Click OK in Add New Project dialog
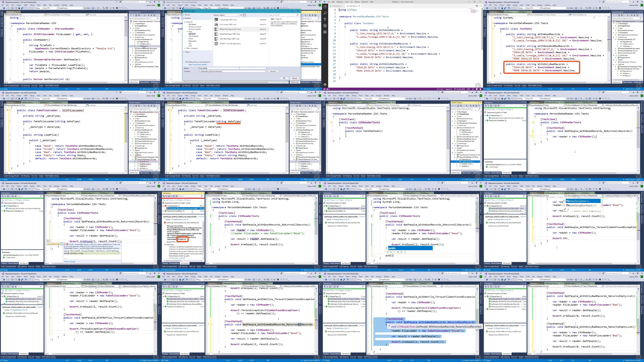Image resolution: width=644 pixels, height=362 pixels. (284, 78)
